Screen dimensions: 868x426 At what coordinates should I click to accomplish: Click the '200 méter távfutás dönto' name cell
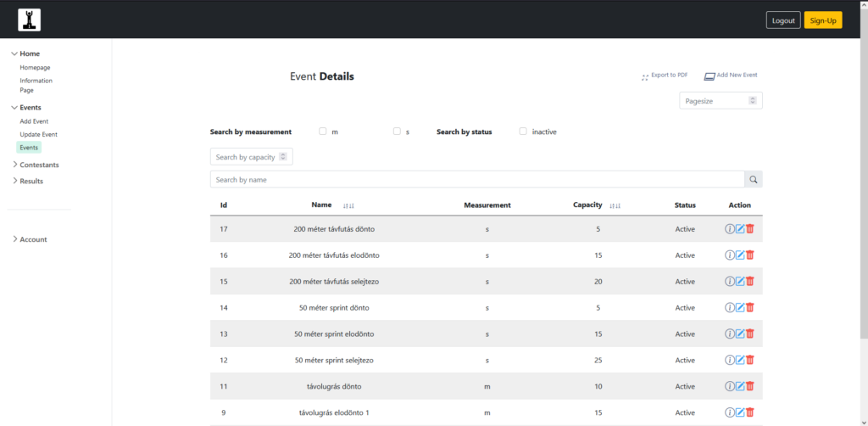[x=336, y=229]
